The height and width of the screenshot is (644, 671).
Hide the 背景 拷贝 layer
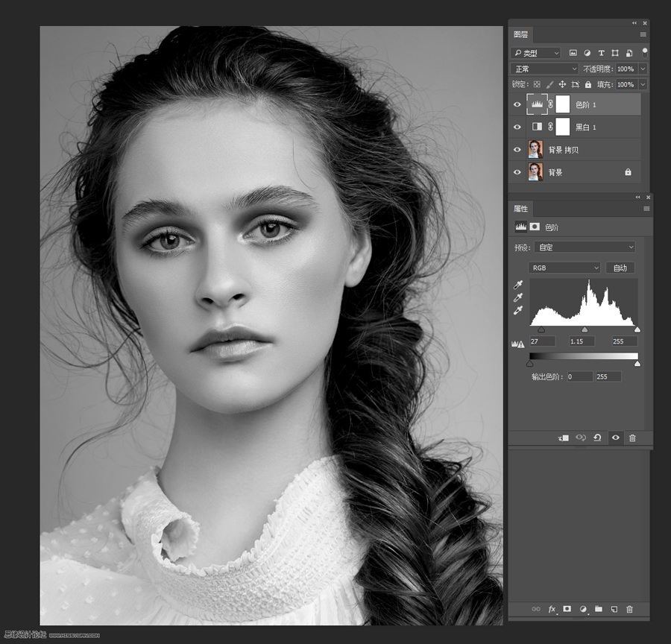pyautogui.click(x=517, y=150)
